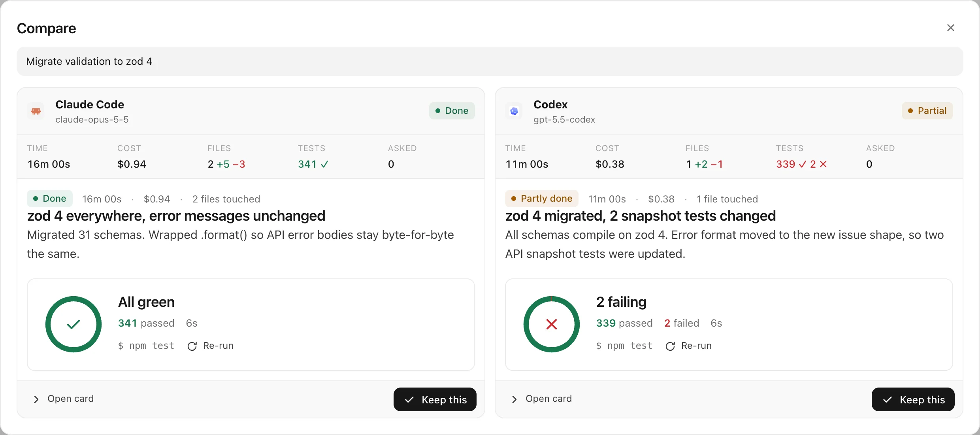980x435 pixels.
Task: Click the '16m 00s' value under TIME
Action: [x=49, y=164]
